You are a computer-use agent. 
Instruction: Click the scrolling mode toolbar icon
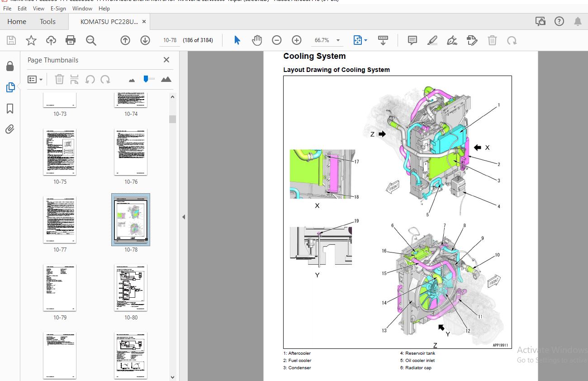point(383,41)
